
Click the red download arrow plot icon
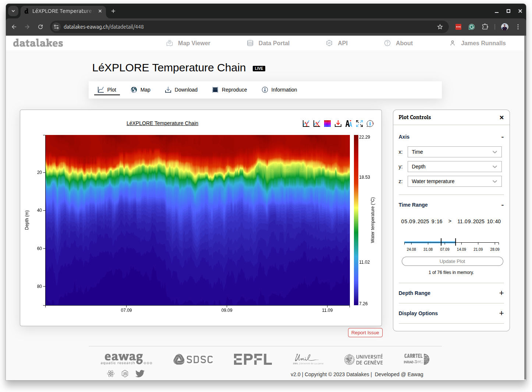coord(338,124)
